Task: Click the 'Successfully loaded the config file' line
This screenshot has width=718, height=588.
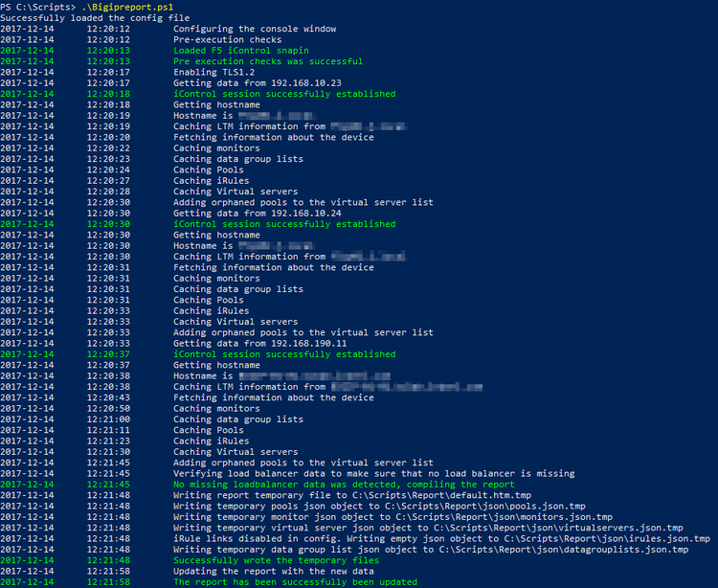Action: [95, 18]
